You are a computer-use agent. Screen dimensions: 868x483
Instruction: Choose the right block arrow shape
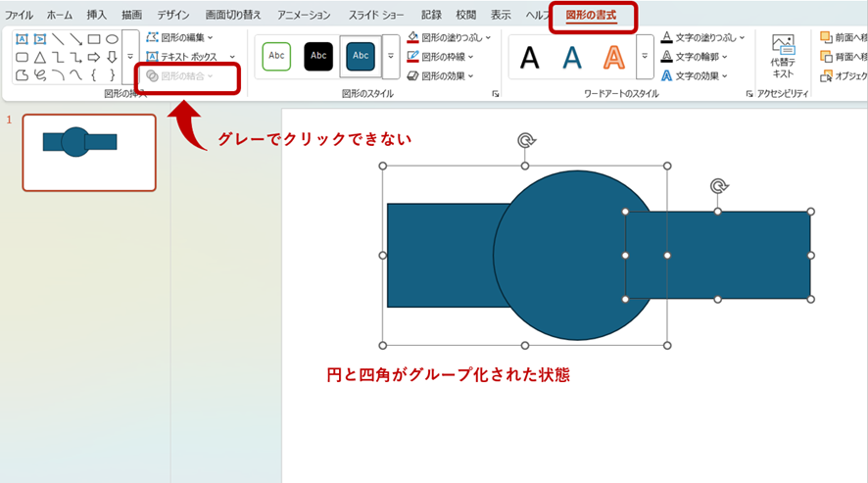[94, 57]
